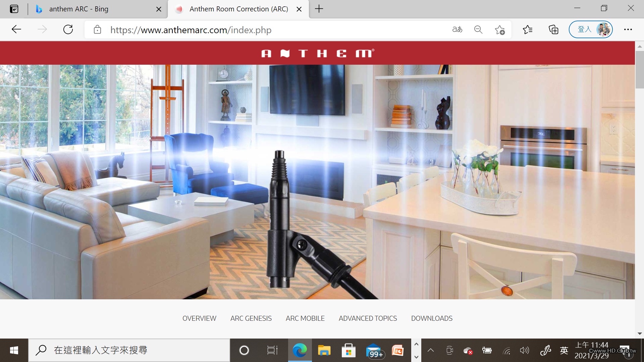Add this page to favorites
Screen dimensions: 644x362
[500, 30]
